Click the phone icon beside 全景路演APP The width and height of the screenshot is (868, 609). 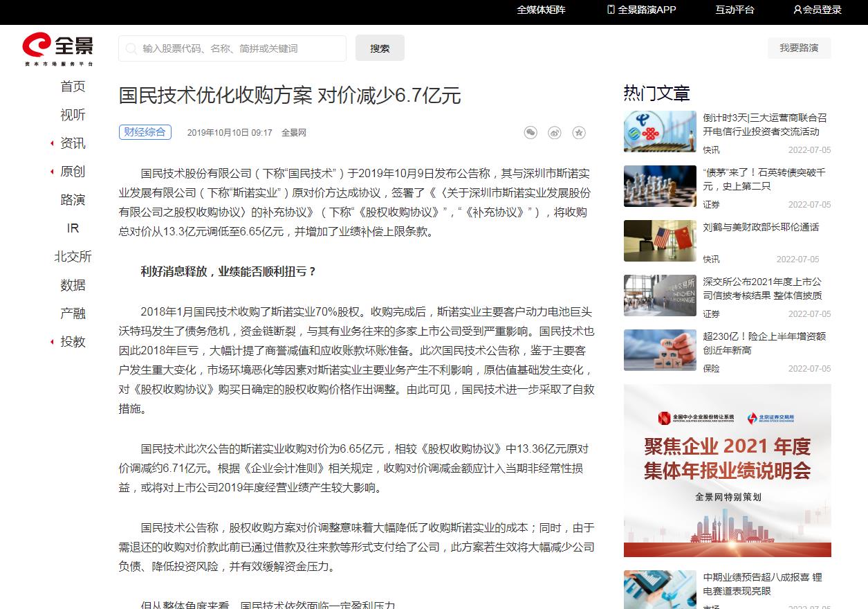point(611,9)
